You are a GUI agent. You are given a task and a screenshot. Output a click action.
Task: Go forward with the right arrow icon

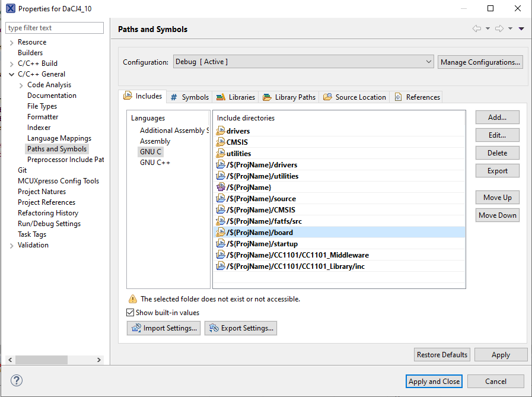499,28
